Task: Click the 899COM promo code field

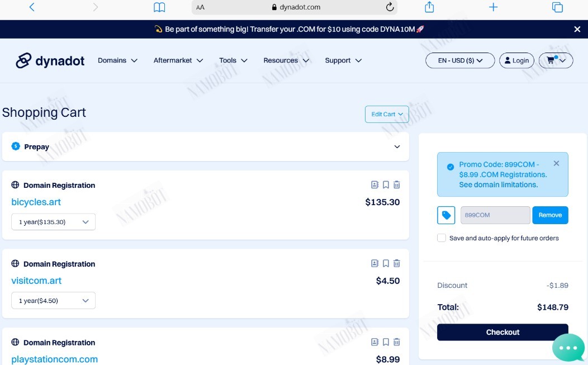Action: pyautogui.click(x=495, y=215)
